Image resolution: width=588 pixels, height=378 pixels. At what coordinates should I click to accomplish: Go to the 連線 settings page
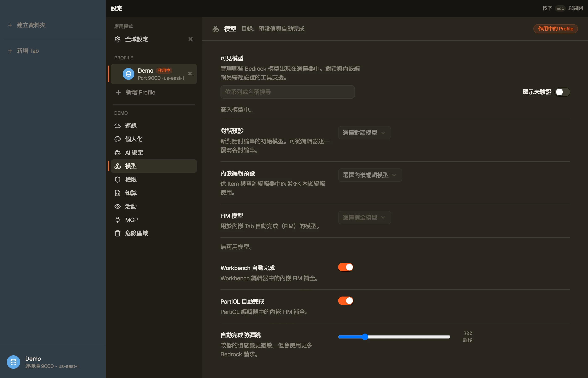click(x=154, y=126)
